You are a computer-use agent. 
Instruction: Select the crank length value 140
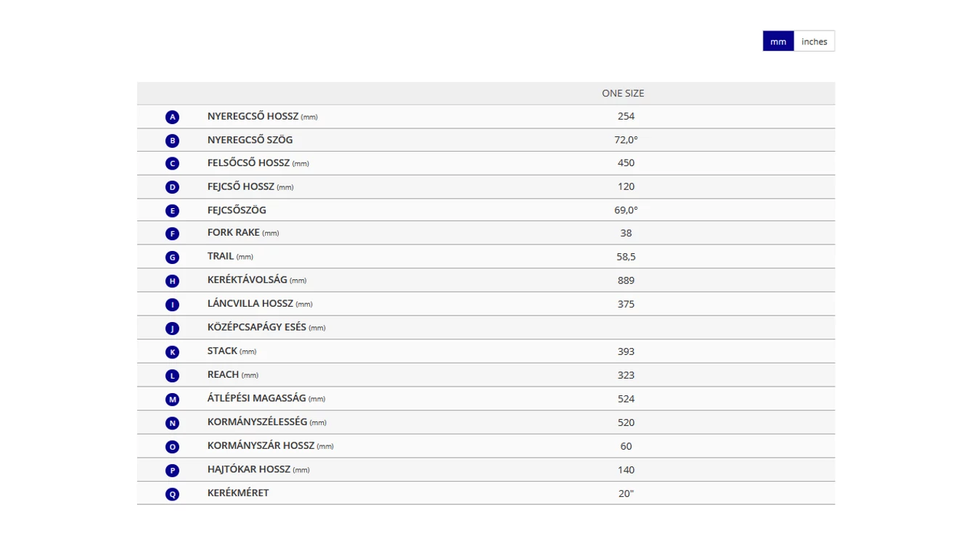point(626,469)
